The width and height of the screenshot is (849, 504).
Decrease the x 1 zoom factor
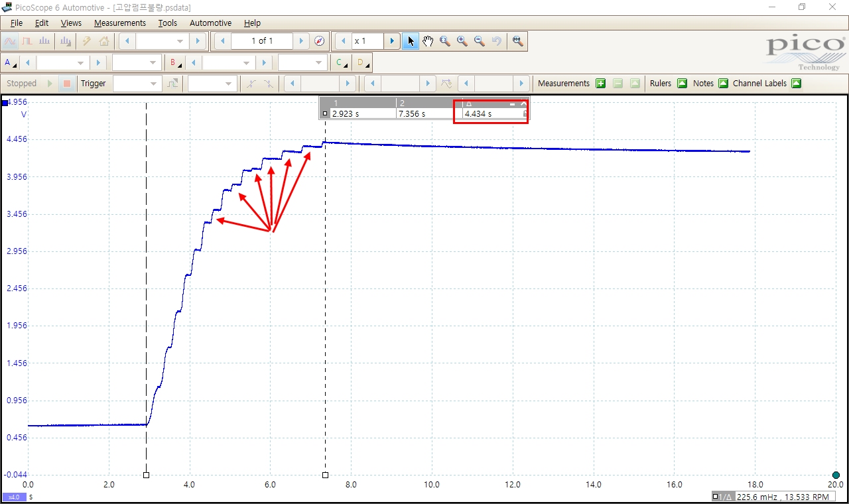click(x=344, y=41)
